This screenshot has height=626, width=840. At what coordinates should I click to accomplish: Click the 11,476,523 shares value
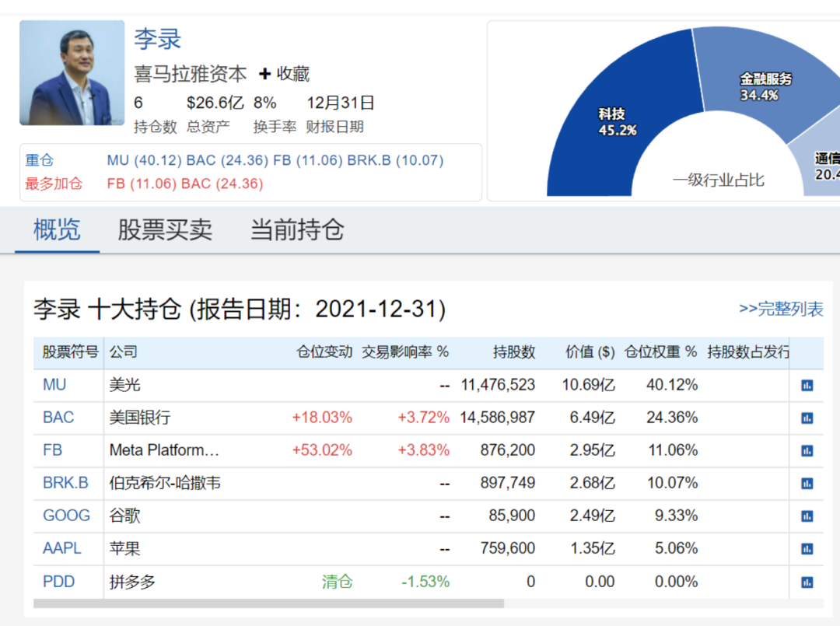point(498,384)
